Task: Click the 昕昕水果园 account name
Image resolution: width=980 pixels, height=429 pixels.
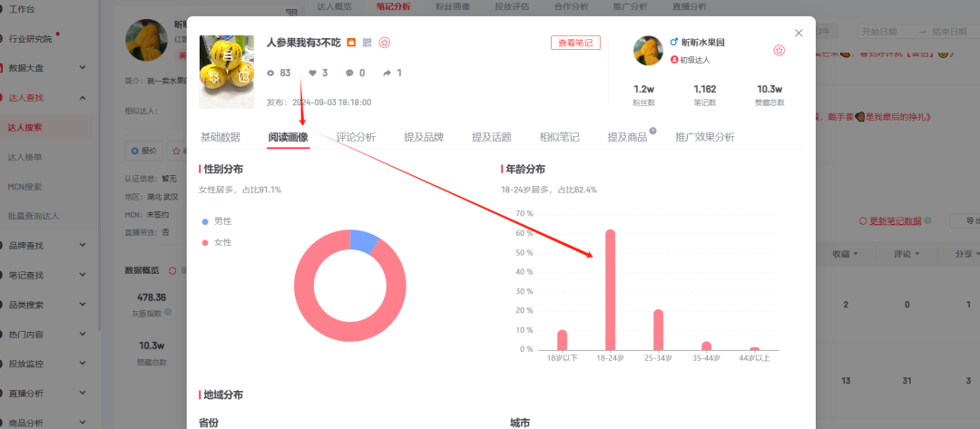Action: coord(702,43)
